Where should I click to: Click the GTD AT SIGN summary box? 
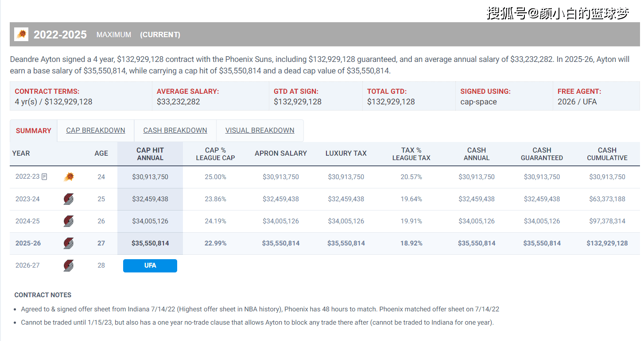tap(316, 96)
